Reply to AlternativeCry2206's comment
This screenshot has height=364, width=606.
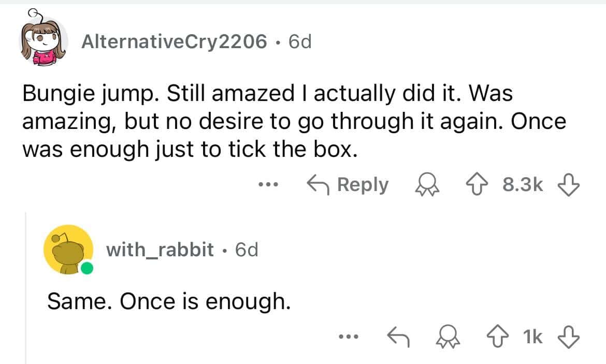click(x=348, y=185)
